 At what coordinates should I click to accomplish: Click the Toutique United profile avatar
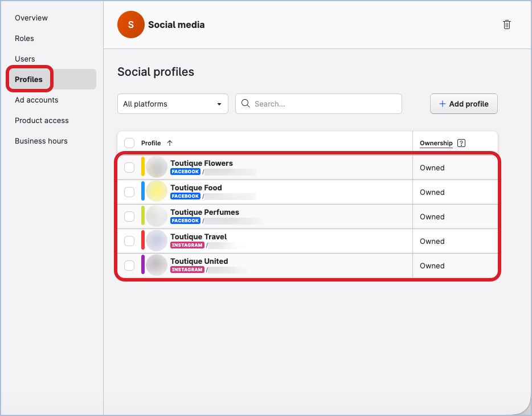[157, 265]
